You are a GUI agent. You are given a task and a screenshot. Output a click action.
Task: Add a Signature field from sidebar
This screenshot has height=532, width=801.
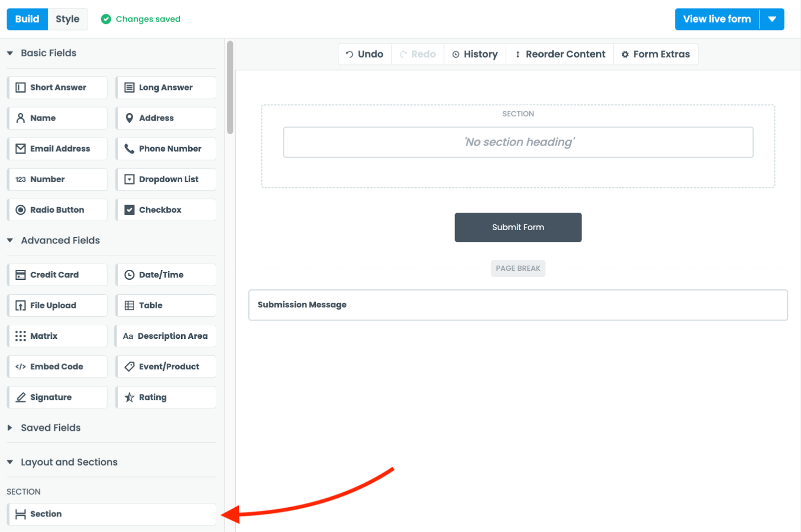tap(58, 397)
